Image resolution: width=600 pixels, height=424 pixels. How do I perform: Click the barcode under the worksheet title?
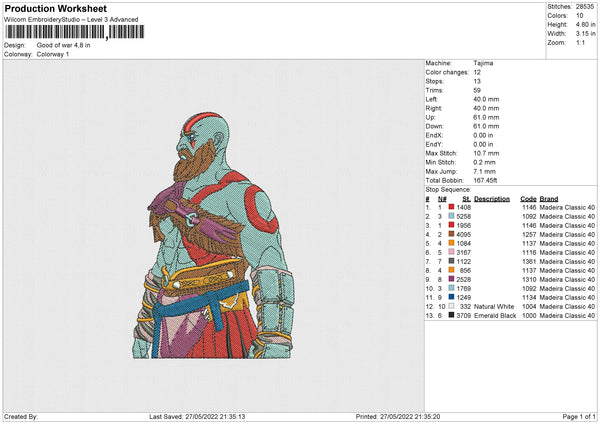(75, 32)
